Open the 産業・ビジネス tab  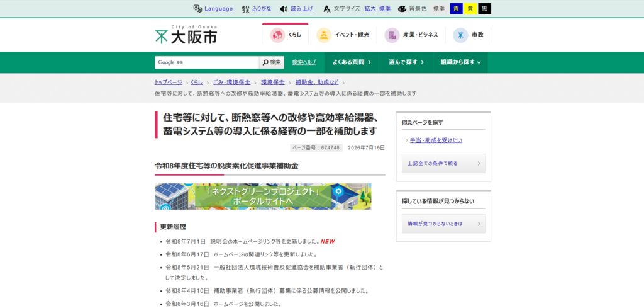point(411,35)
